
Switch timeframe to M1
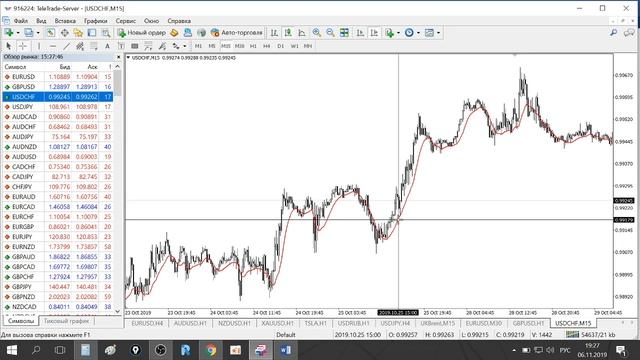[x=198, y=46]
